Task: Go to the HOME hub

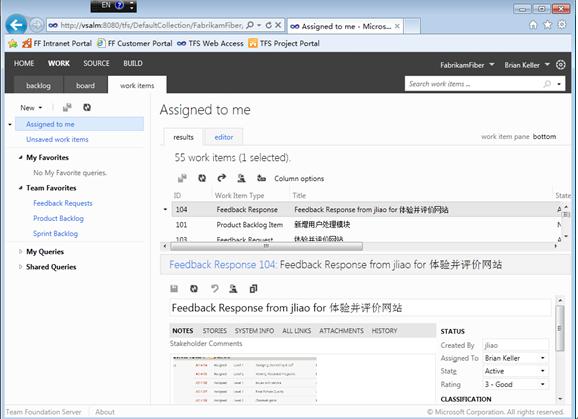Action: (x=24, y=63)
